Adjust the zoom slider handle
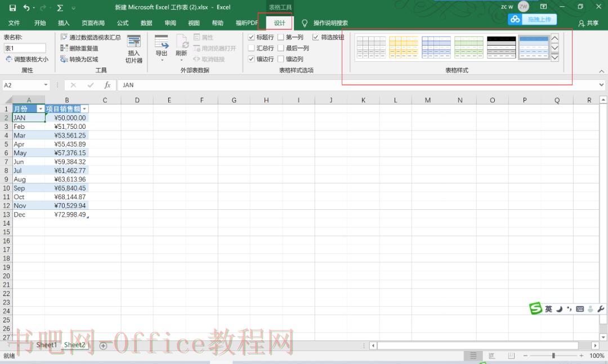Screen dimensions: 608x364 coord(553,356)
